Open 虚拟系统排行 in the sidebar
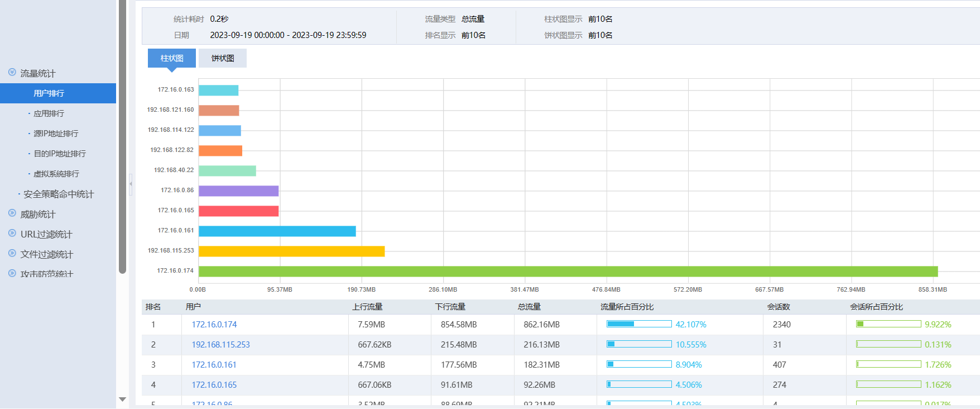 (56, 174)
